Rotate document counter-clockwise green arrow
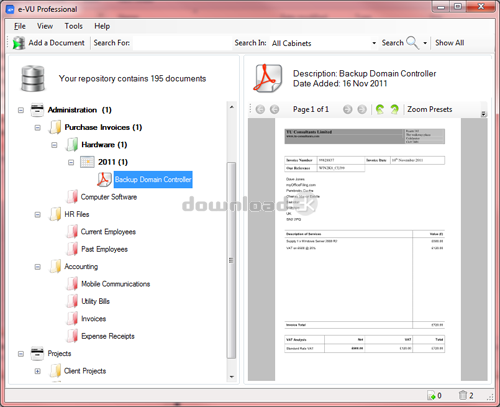Viewport: 500px width, 407px height. 380,109
